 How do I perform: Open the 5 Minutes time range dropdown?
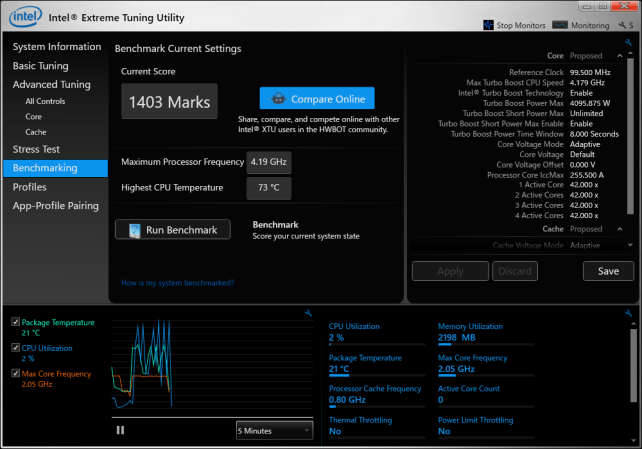274,431
